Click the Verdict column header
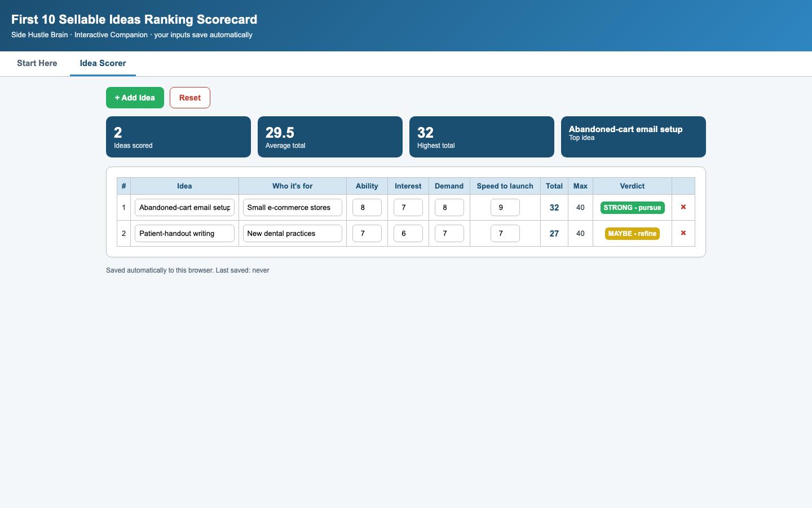Screen dimensions: 812x508 tap(632, 186)
